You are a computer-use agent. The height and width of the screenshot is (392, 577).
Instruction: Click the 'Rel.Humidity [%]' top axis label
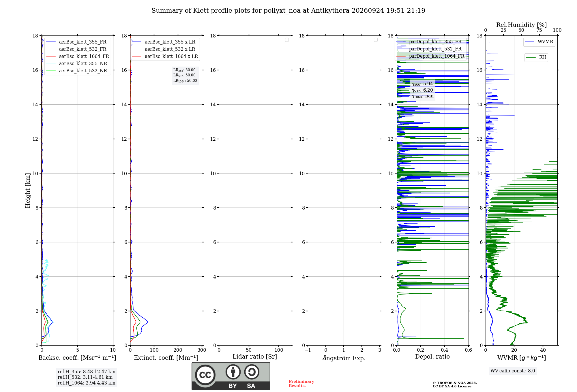[521, 25]
